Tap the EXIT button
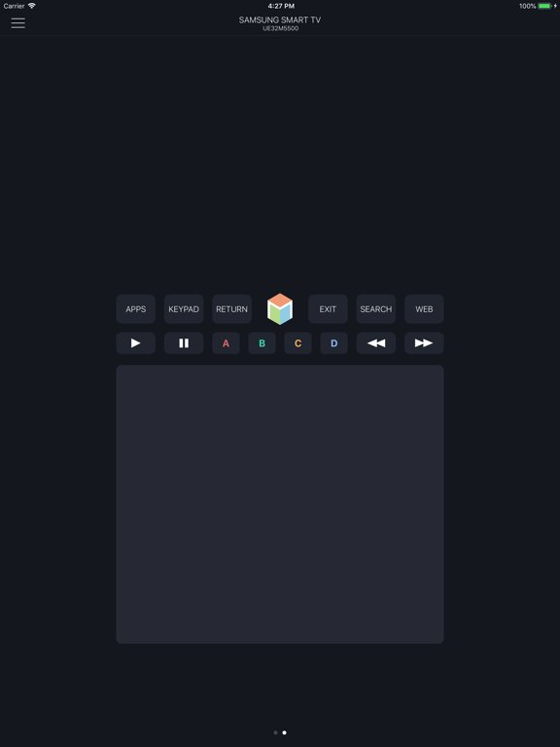 (328, 309)
